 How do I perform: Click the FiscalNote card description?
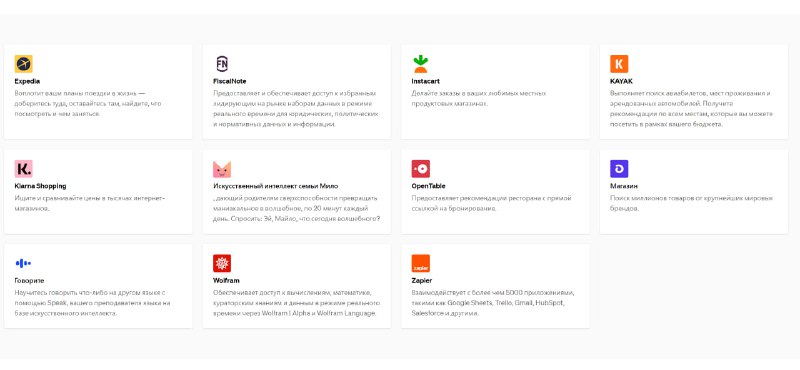coord(296,109)
